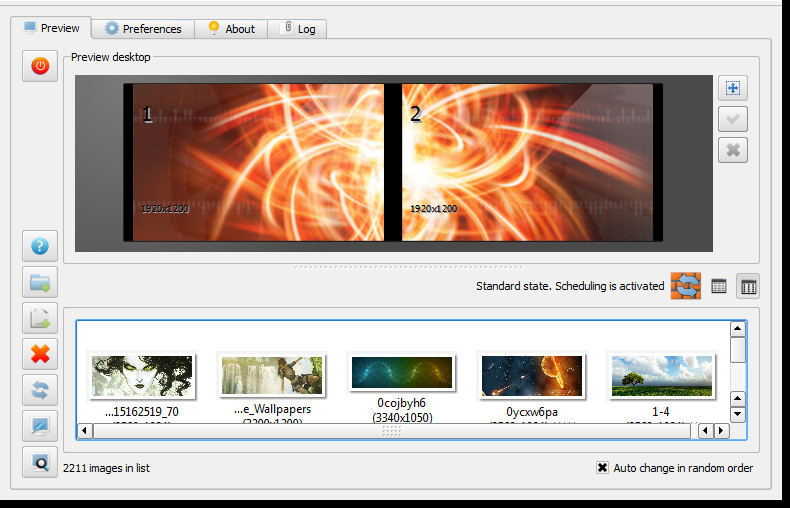Click the lower scroll up arrow above down arrow
Screen dimensions: 790x508
pos(738,400)
